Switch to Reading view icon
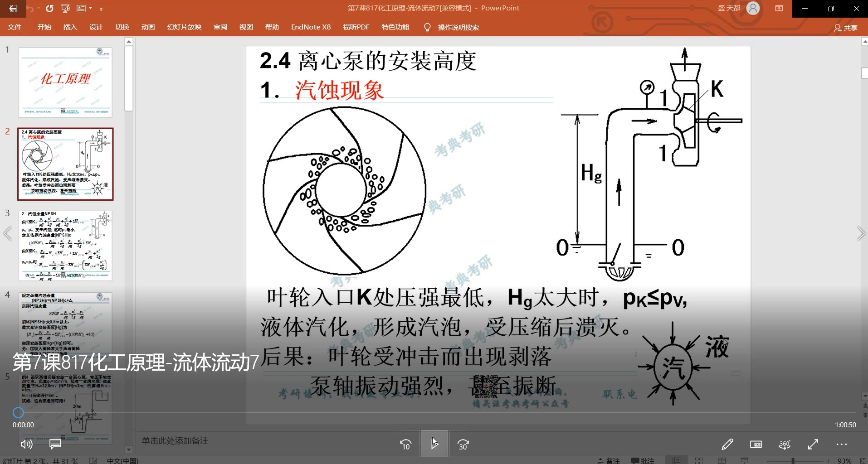 coord(722,460)
